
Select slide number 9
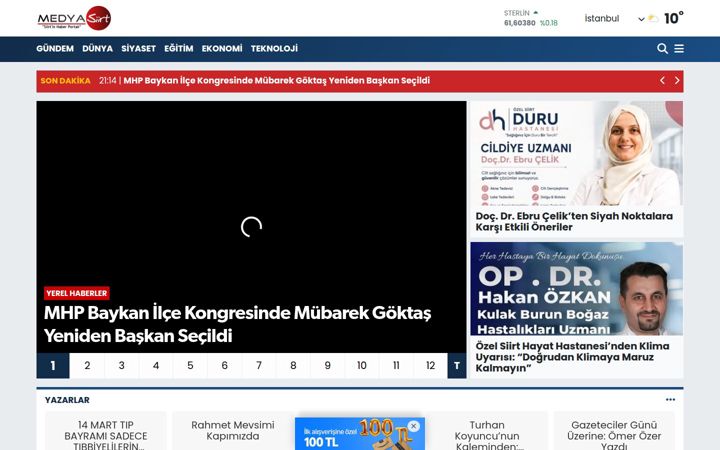point(327,366)
